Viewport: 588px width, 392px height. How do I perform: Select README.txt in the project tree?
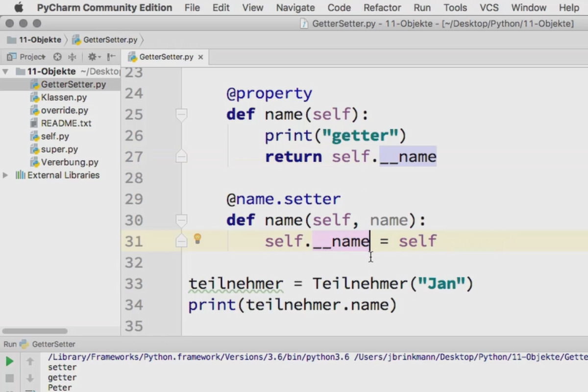pyautogui.click(x=66, y=123)
